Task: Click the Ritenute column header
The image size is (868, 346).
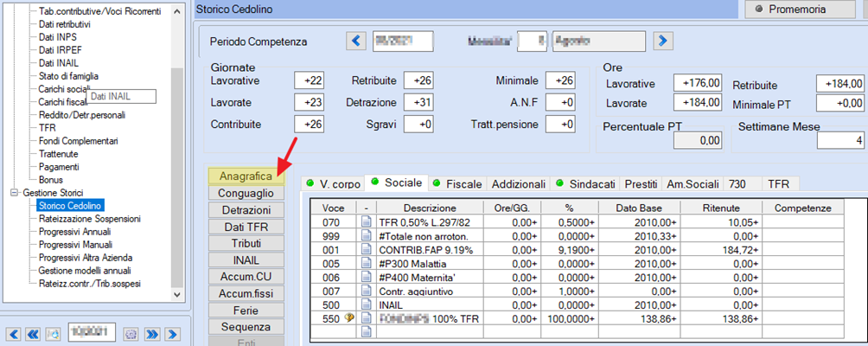Action: tap(721, 208)
